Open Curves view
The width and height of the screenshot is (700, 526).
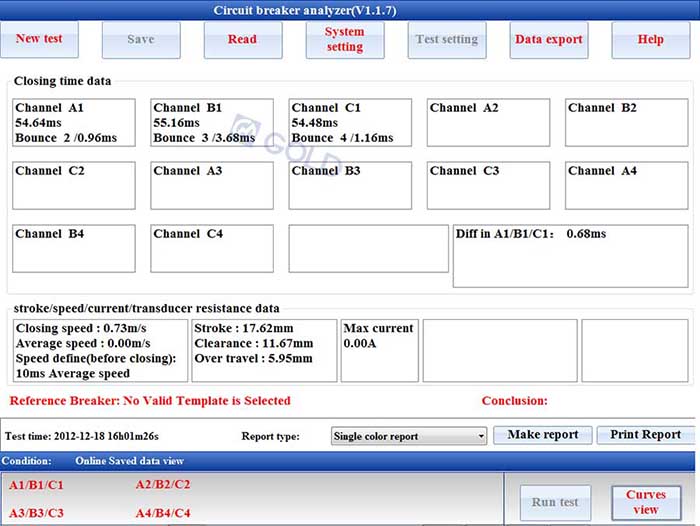(645, 502)
